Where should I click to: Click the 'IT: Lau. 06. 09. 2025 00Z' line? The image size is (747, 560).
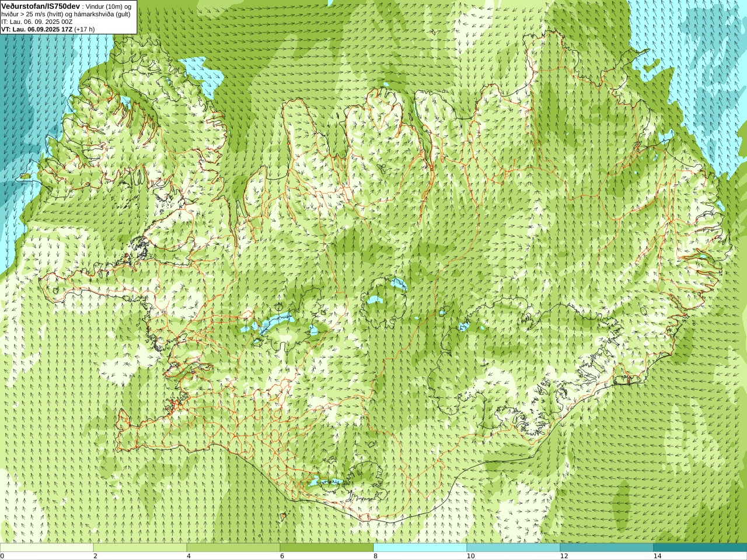[37, 22]
